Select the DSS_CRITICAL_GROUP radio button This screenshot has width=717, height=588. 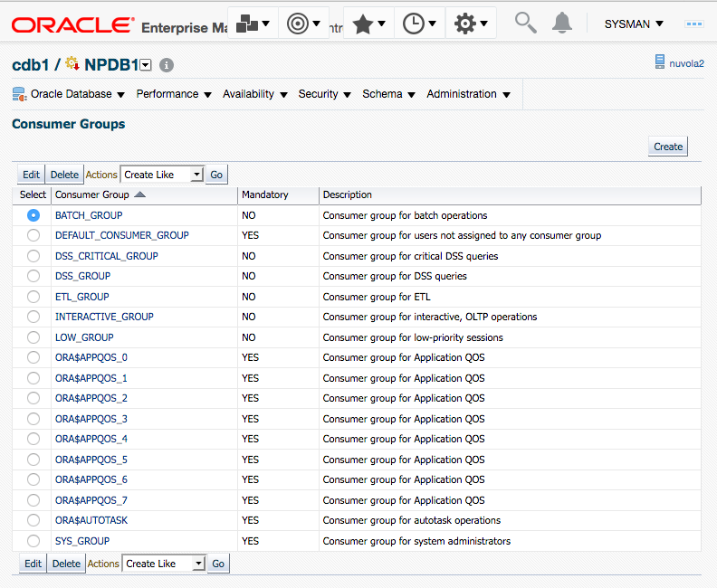pos(33,256)
